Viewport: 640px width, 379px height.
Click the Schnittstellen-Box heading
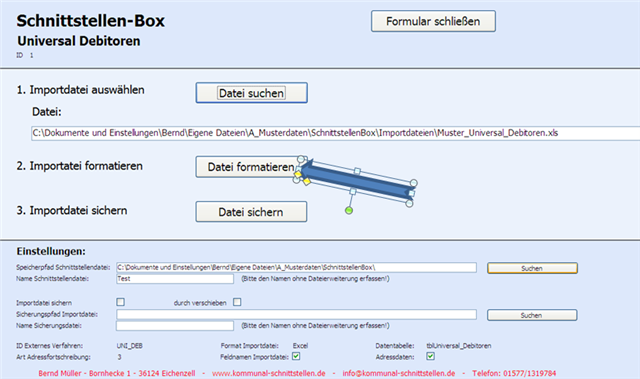(91, 21)
